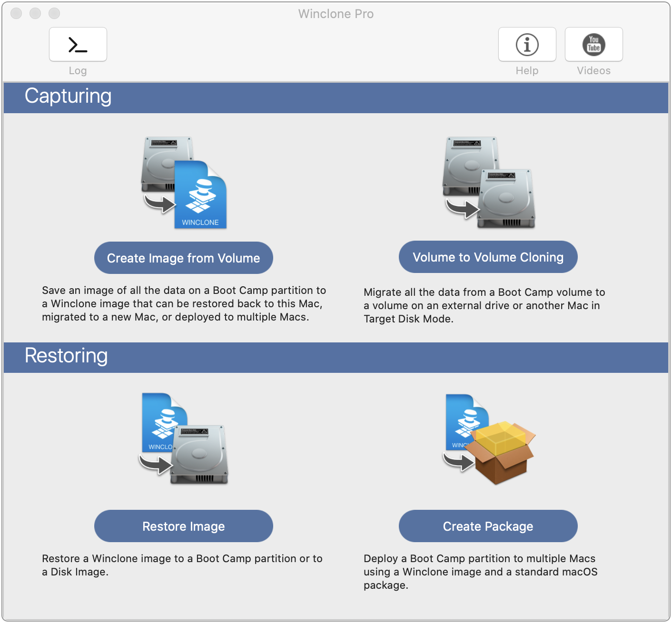
Task: Open the Help info icon
Action: coord(527,44)
